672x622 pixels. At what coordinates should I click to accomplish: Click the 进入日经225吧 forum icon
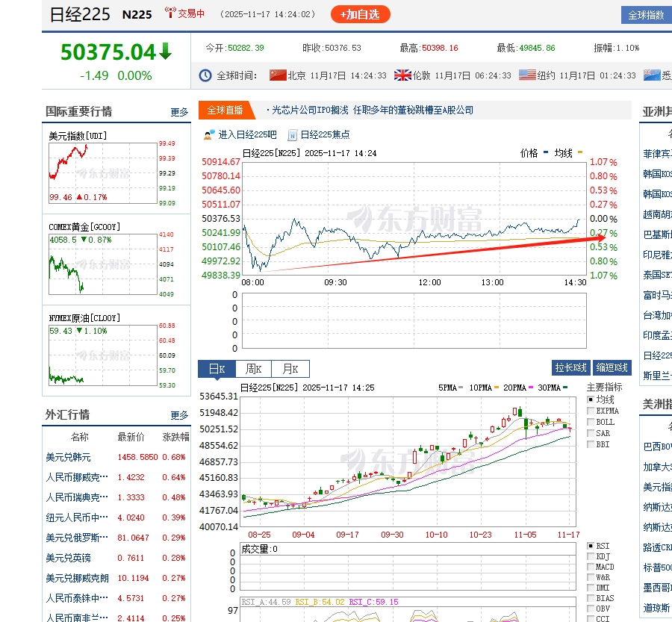point(209,135)
